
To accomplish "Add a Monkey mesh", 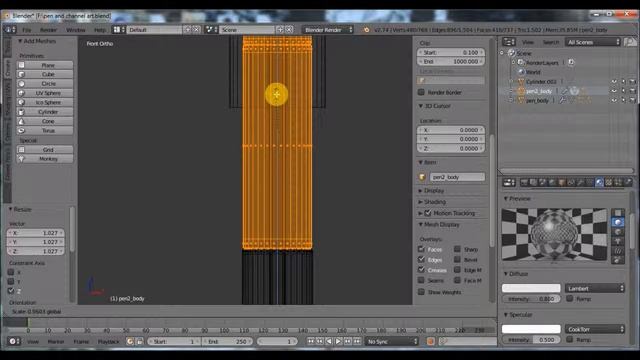I will (45, 159).
